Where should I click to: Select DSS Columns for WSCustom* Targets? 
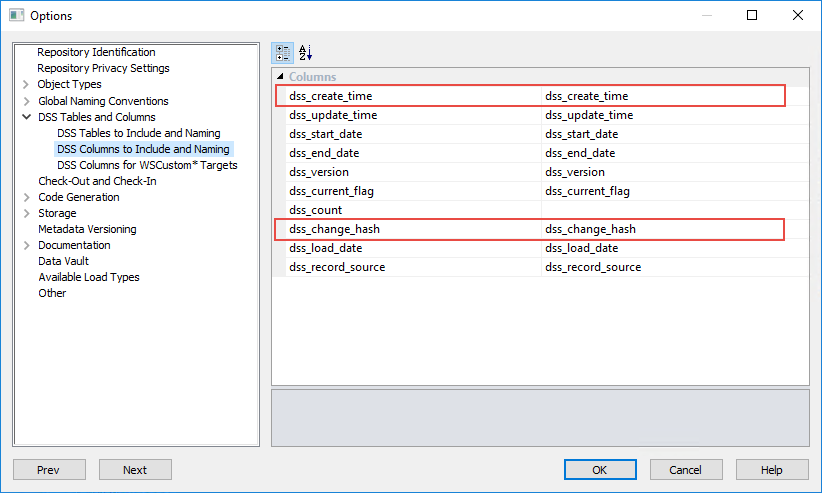pyautogui.click(x=147, y=165)
